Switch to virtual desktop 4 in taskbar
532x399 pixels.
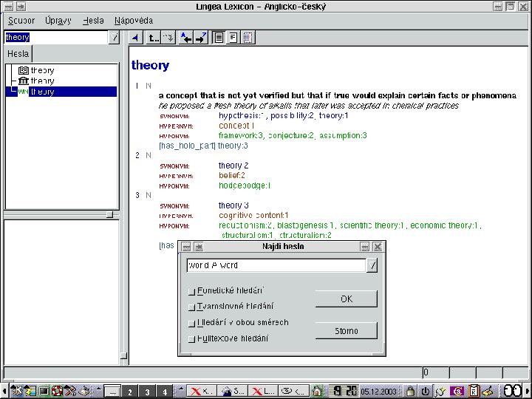click(165, 392)
